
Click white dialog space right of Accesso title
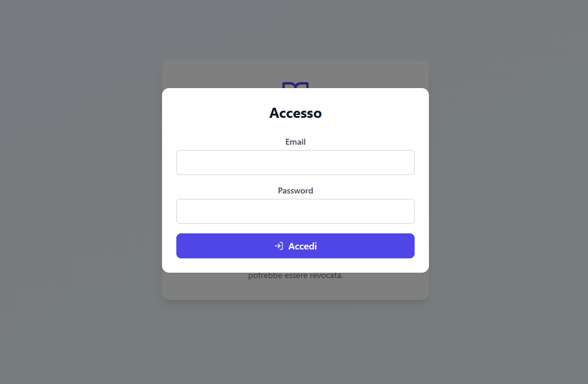pos(375,113)
